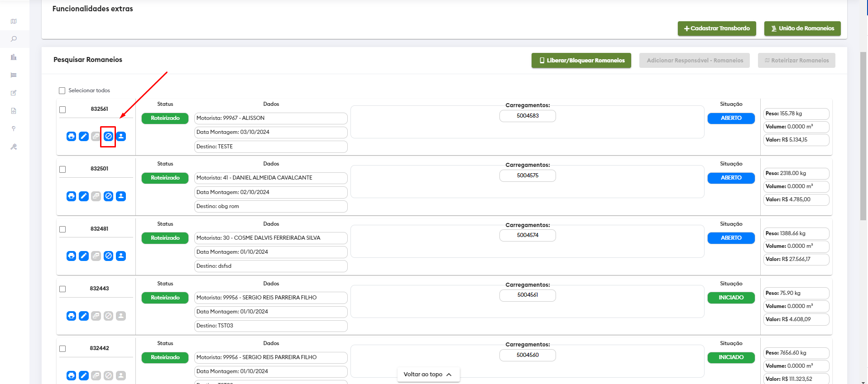Click the edit note icon in the sidebar
This screenshot has height=384, width=868.
[x=14, y=93]
